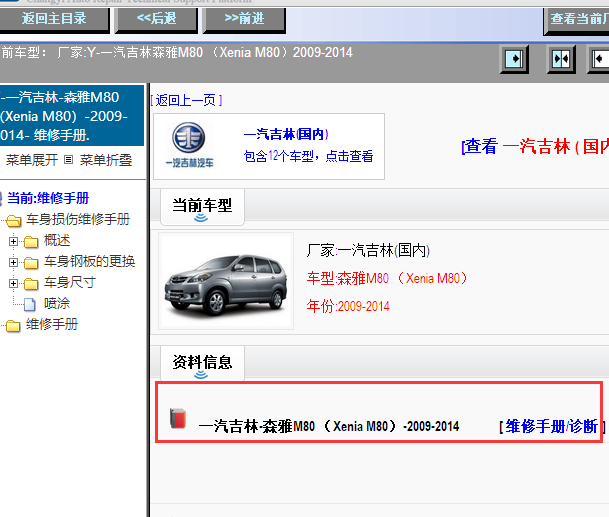Image resolution: width=609 pixels, height=517 pixels.
Task: Open the 喷涂 tree item
Action: click(x=57, y=303)
